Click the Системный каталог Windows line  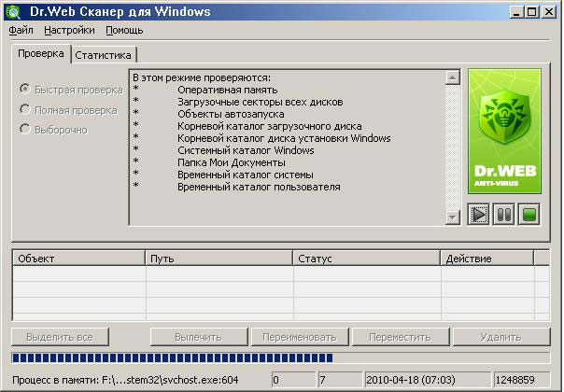(x=246, y=150)
